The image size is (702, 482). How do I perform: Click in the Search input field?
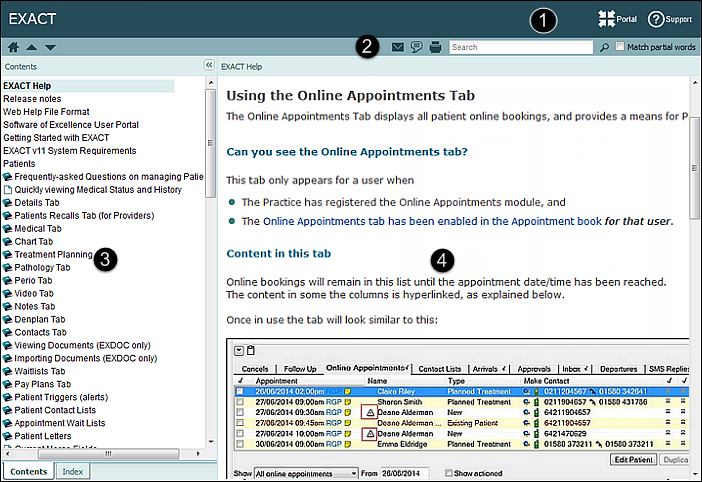click(x=521, y=47)
